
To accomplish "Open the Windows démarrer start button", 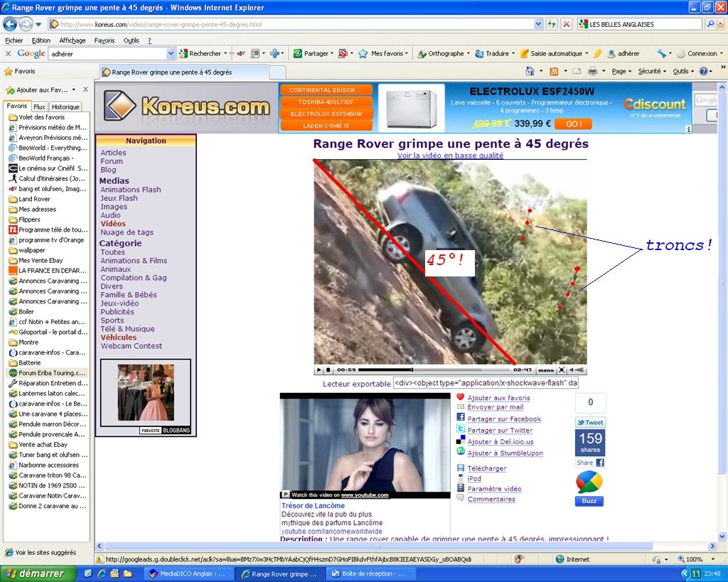I will [38, 573].
